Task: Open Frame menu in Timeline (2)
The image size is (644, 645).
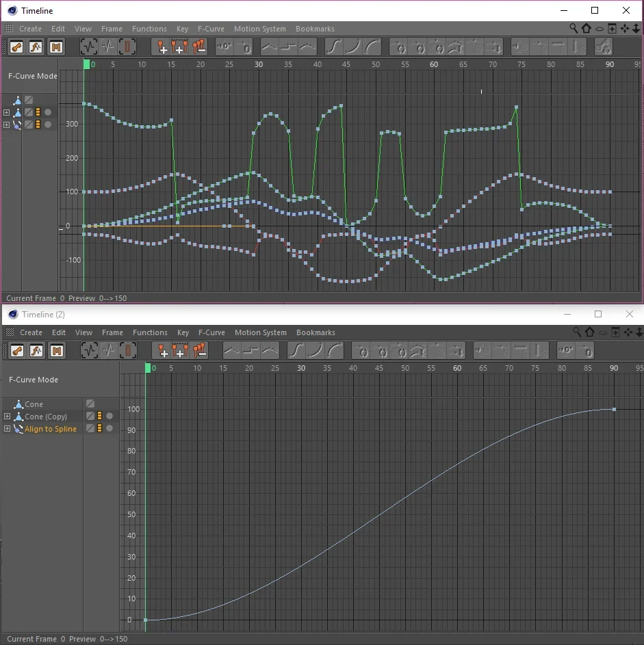Action: [112, 332]
